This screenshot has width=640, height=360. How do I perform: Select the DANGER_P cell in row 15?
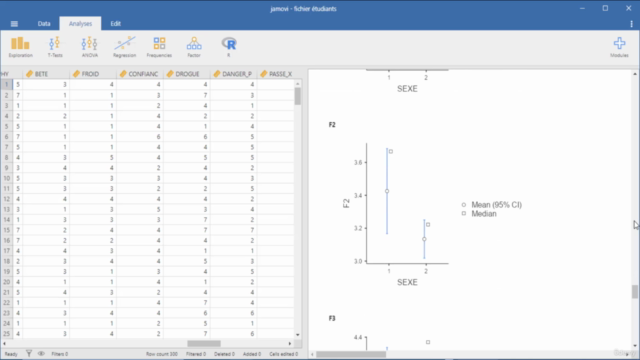[234, 230]
